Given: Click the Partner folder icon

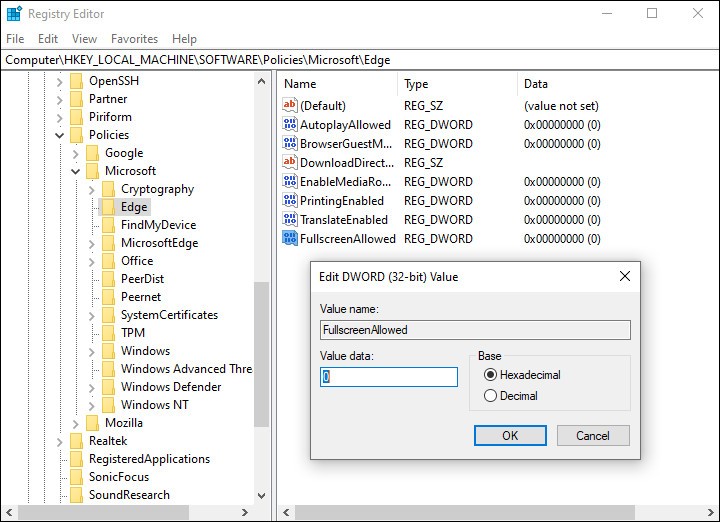Looking at the screenshot, I should (76, 99).
